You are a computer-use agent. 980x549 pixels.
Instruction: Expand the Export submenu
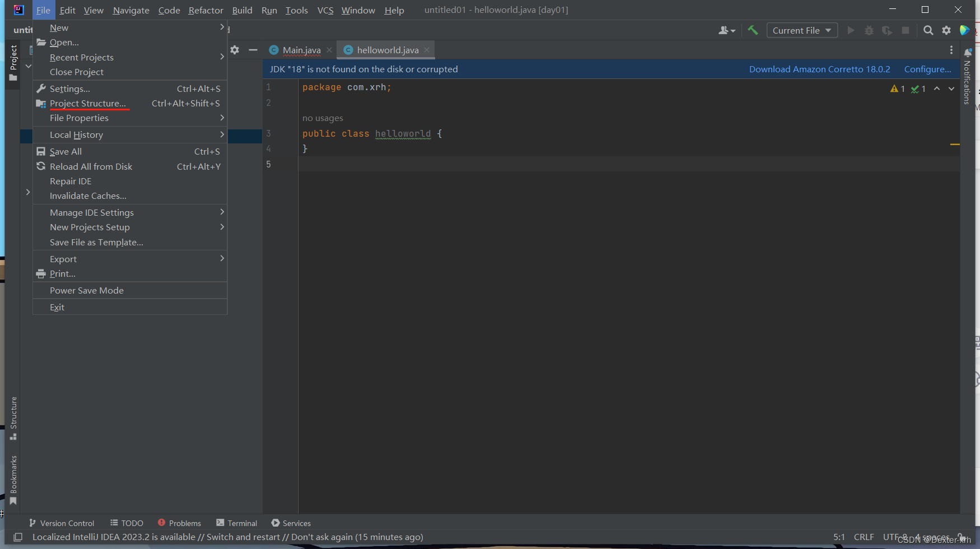63,259
